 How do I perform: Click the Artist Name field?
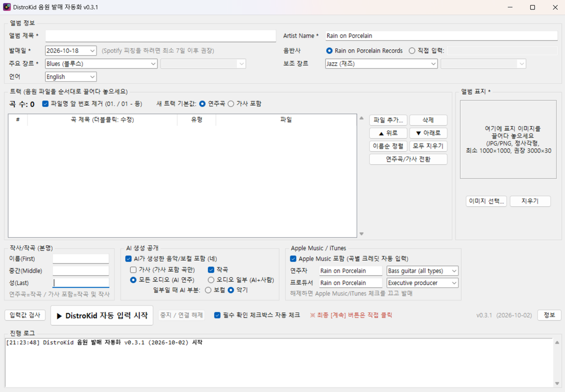[441, 36]
